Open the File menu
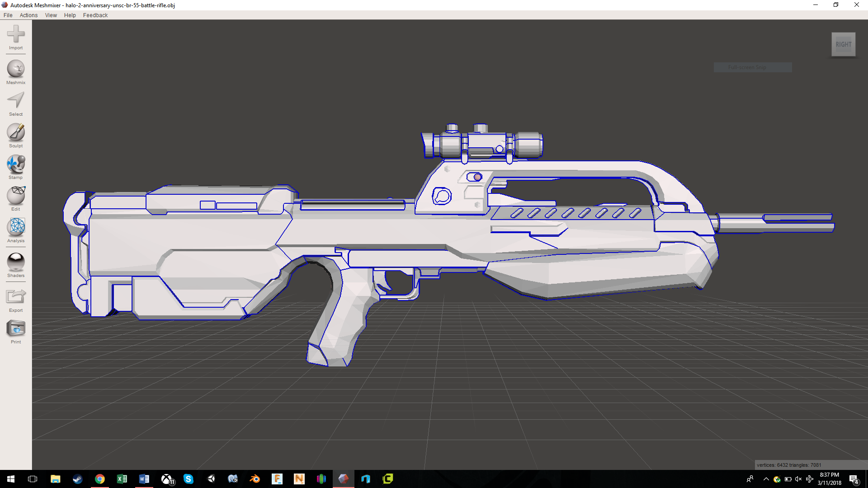The width and height of the screenshot is (868, 488). pyautogui.click(x=8, y=15)
